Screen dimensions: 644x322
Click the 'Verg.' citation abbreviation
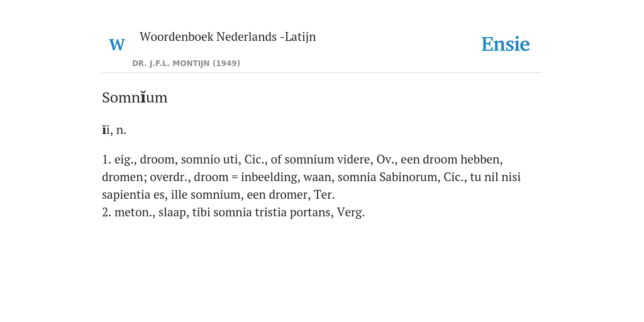click(351, 213)
